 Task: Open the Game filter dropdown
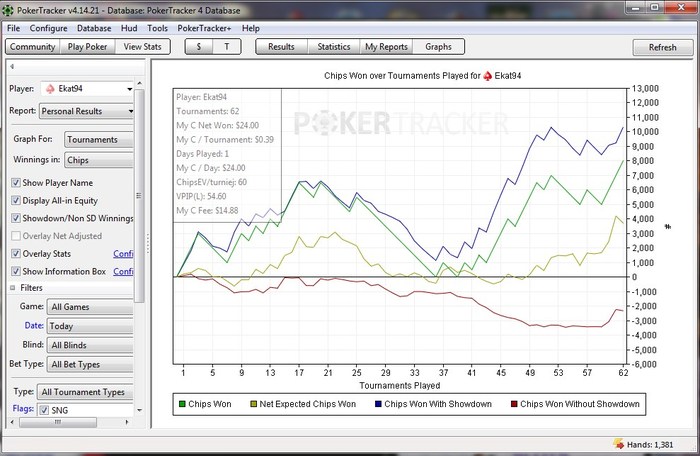(90, 307)
